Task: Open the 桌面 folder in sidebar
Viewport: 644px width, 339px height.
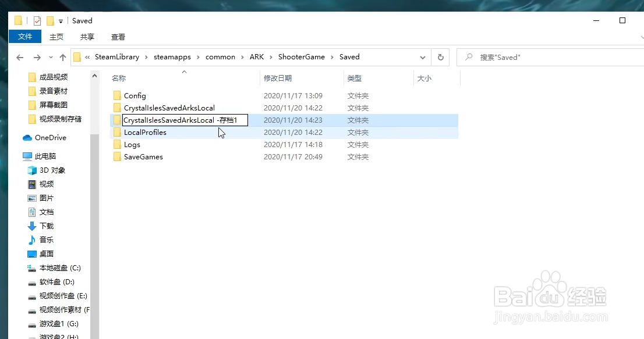Action: [x=47, y=254]
